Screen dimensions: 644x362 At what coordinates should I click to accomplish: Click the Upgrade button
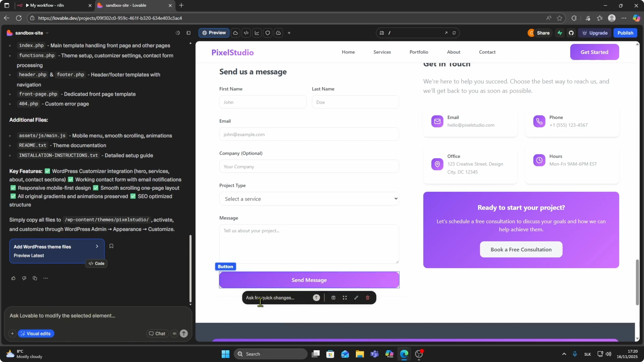594,33
